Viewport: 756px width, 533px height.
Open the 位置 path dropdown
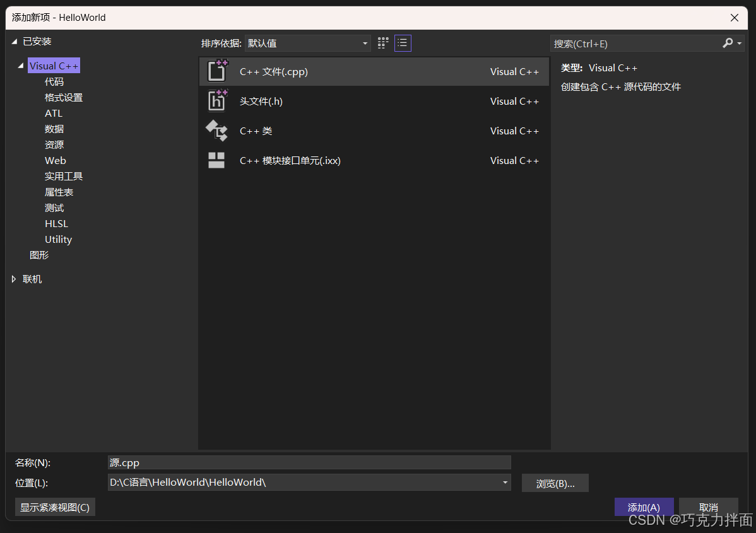(505, 483)
